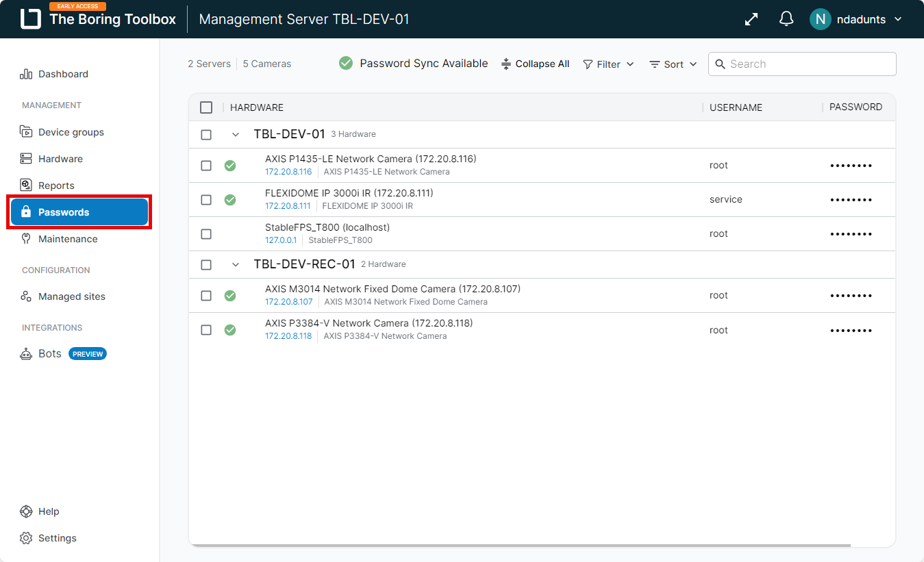This screenshot has height=562, width=924.
Task: Open the Maintenance menu item
Action: coord(68,239)
